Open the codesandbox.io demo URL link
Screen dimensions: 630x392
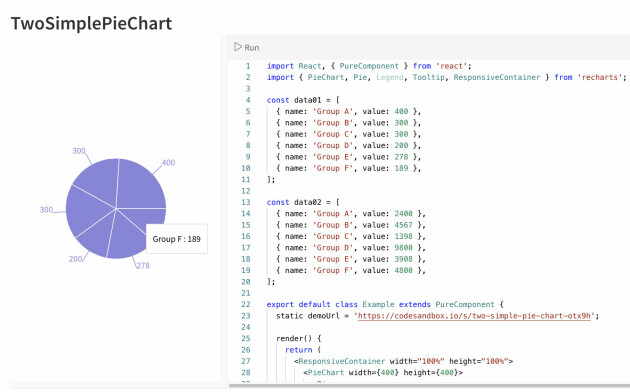(474, 316)
